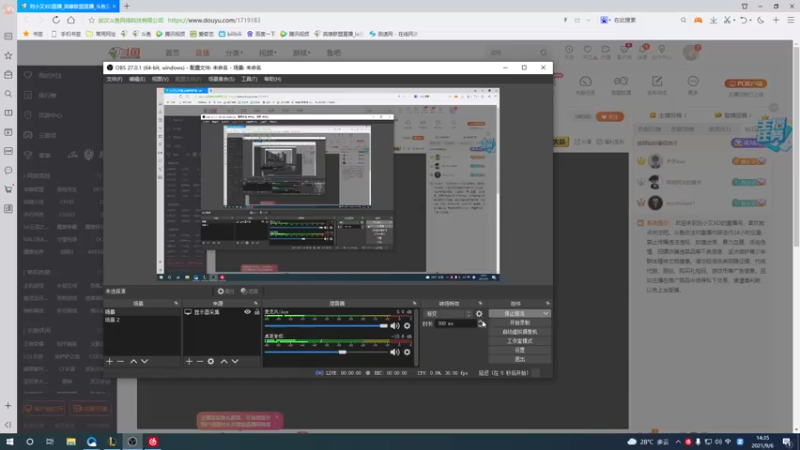800x450 pixels.
Task: Click the Douyu search magnifier icon
Action: [543, 53]
